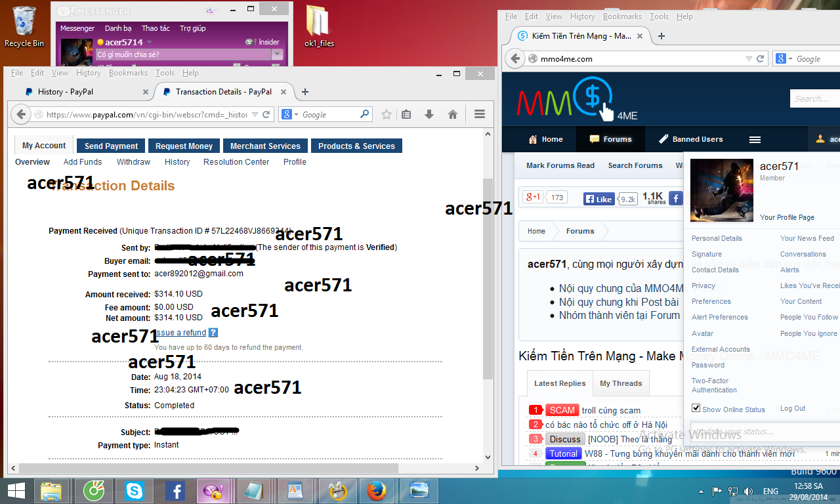The image size is (840, 504).
Task: Click the mmo4me.com address bar
Action: 641,58
